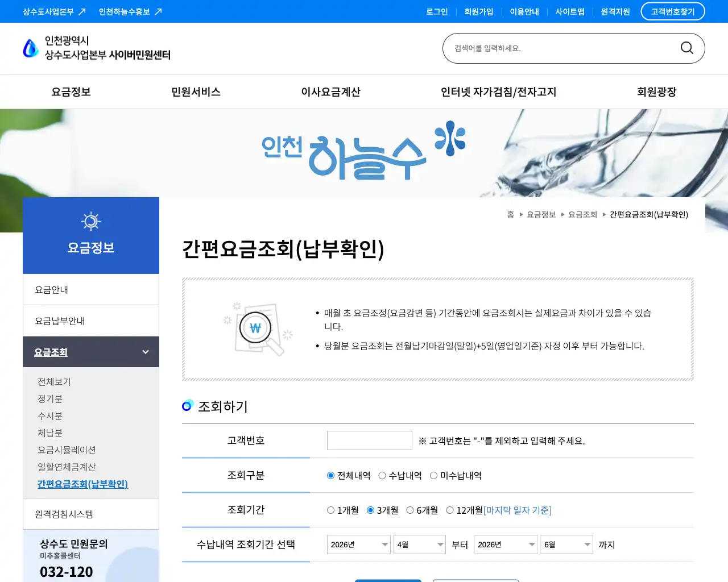Click 회원가입 link
Viewport: 728px width, 582px height.
tap(479, 11)
